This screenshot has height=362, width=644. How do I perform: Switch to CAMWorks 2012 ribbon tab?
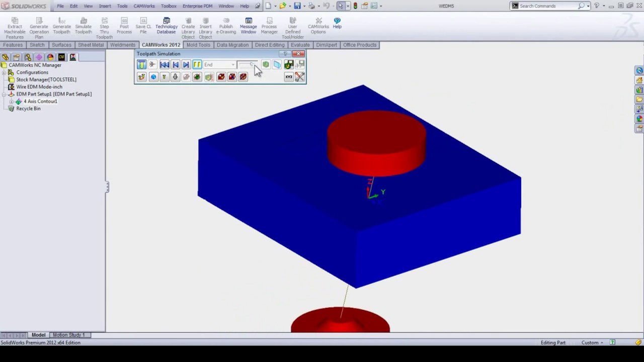tap(161, 45)
